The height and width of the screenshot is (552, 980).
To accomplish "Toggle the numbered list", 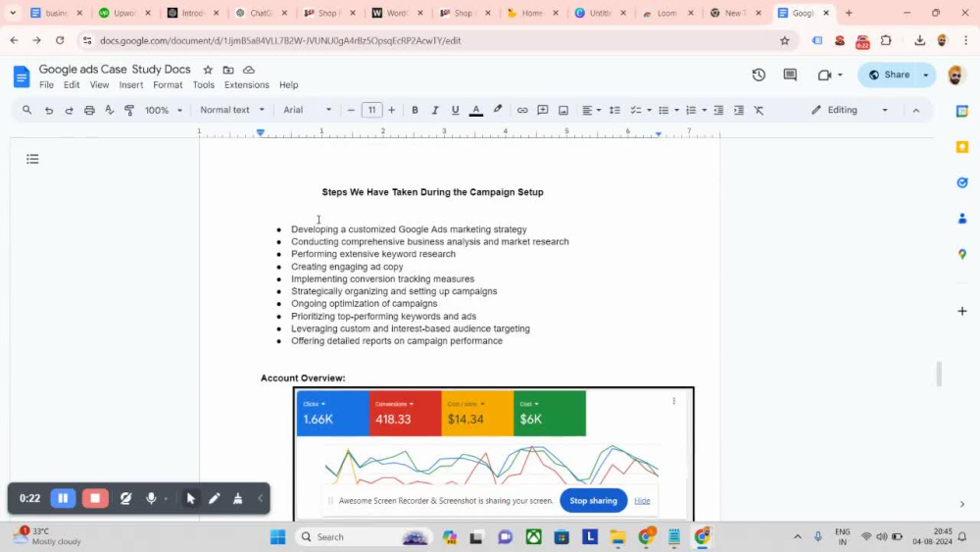I will tap(691, 110).
